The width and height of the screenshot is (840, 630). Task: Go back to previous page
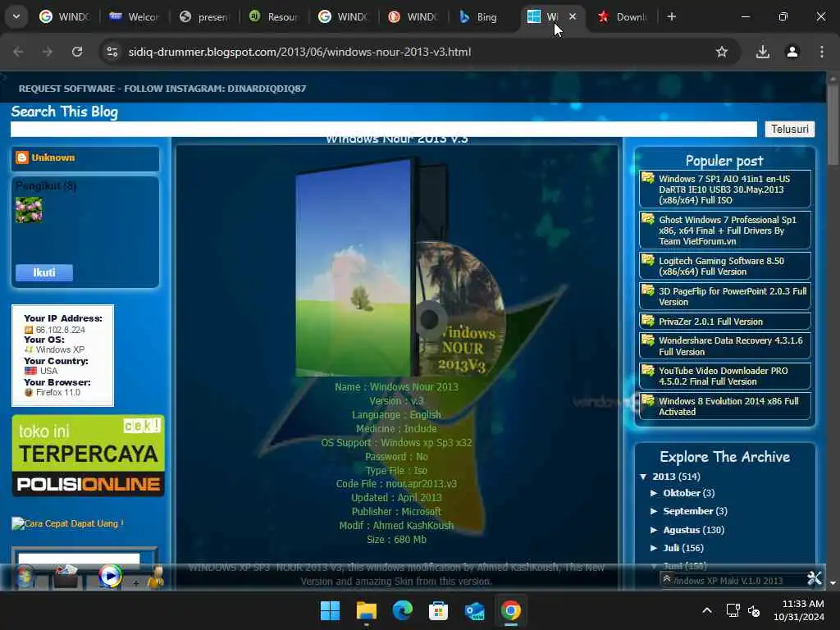point(18,52)
